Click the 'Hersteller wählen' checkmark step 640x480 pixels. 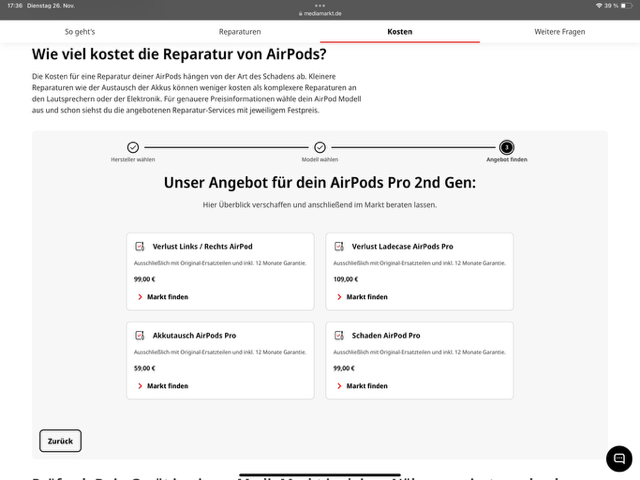click(133, 147)
